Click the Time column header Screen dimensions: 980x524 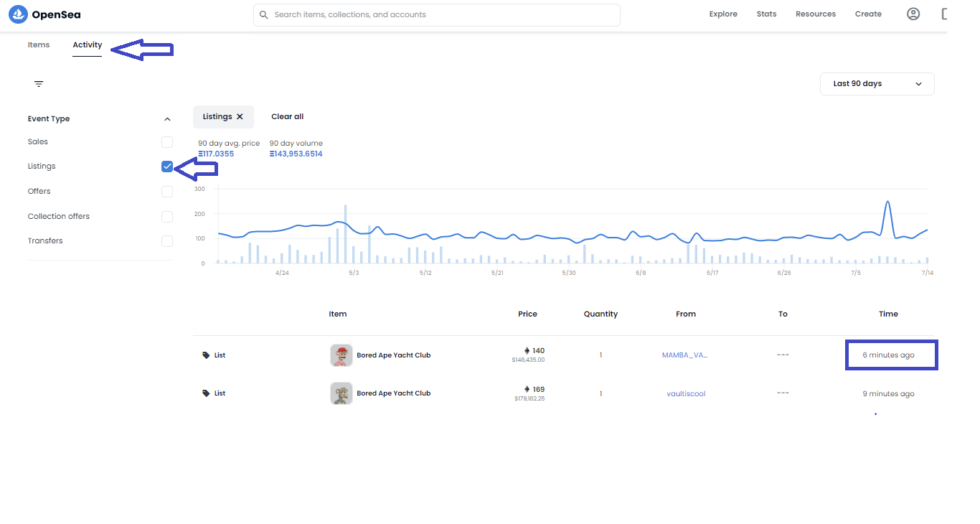888,314
